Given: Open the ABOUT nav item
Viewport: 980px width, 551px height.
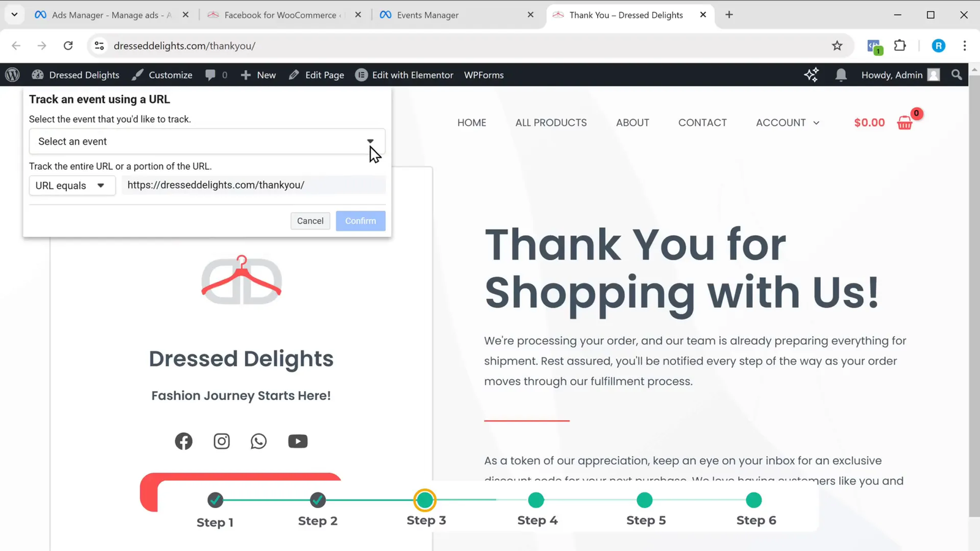Looking at the screenshot, I should point(632,122).
